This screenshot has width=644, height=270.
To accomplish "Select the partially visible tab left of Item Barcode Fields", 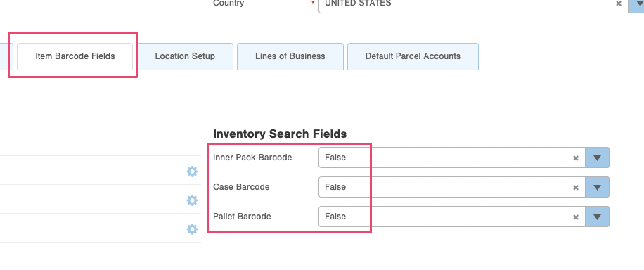I will 6,56.
